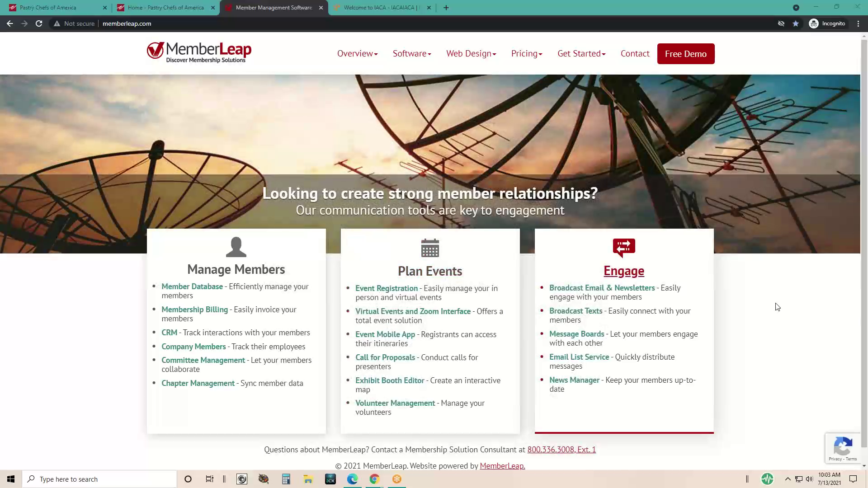Click the Manage Members person icon
This screenshot has width=868, height=488.
pos(236,247)
